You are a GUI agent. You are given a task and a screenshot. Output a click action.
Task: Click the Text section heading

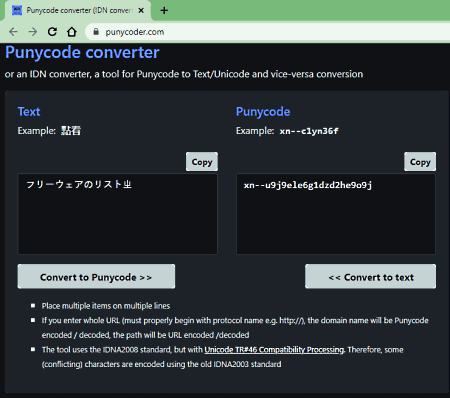click(29, 112)
